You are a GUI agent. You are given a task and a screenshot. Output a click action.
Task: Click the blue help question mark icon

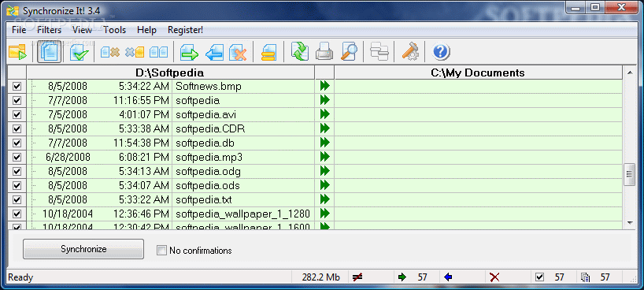[441, 52]
